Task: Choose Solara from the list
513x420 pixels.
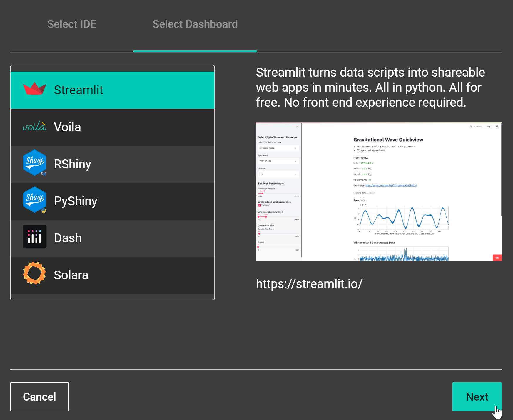Action: click(x=112, y=275)
